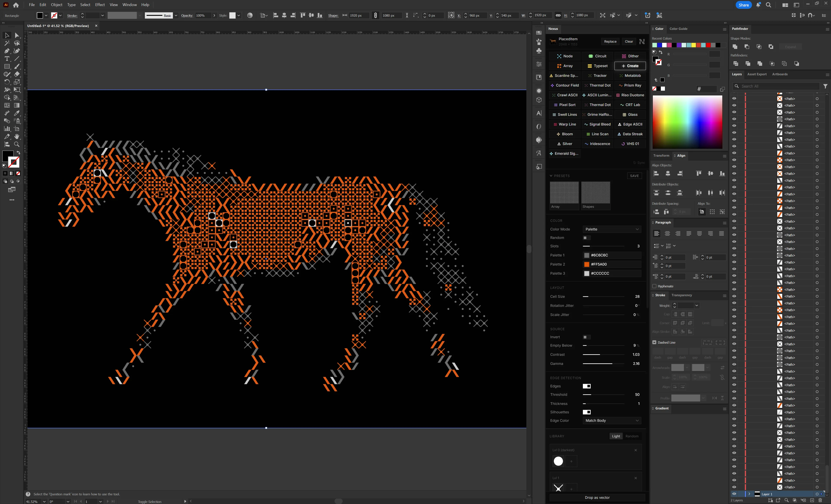
Task: Click the Replace button in Nexus
Action: pos(610,42)
